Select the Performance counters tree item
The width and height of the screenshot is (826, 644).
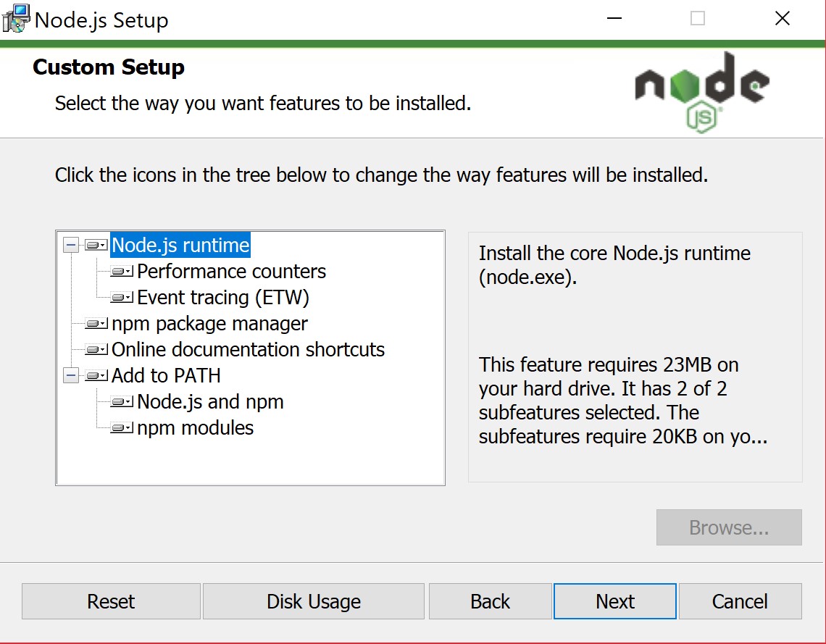pyautogui.click(x=231, y=272)
